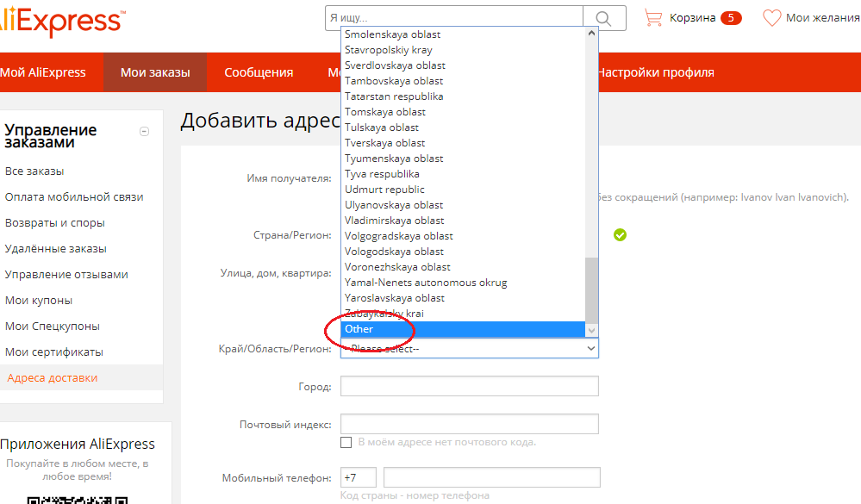The height and width of the screenshot is (504, 861).
Task: Open the Настройки профиля tab
Action: point(656,72)
